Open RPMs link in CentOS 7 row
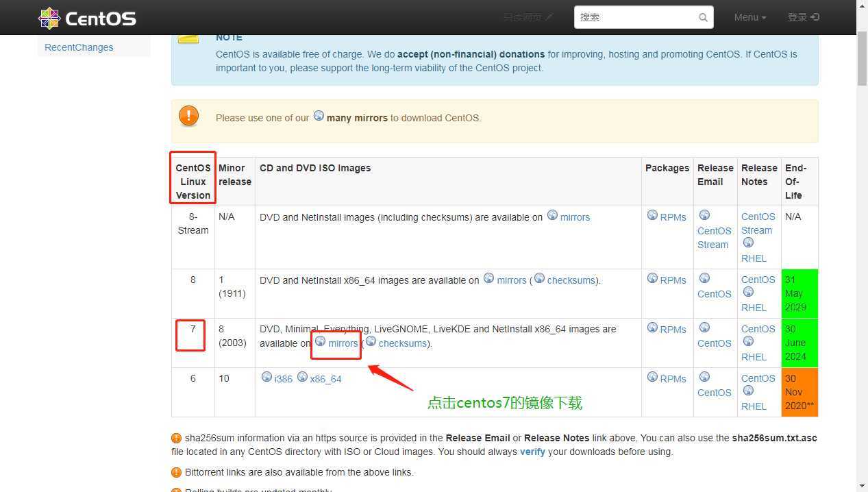868x492 pixels. coord(673,330)
